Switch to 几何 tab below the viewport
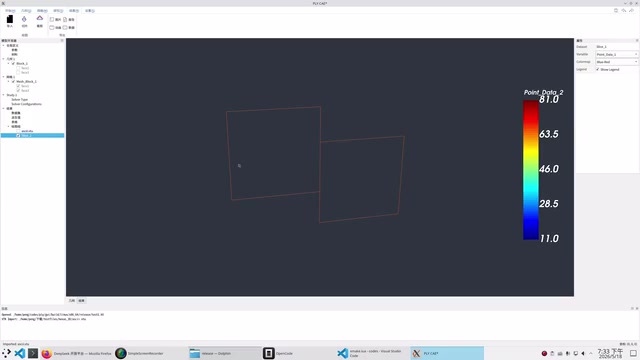 [72, 301]
